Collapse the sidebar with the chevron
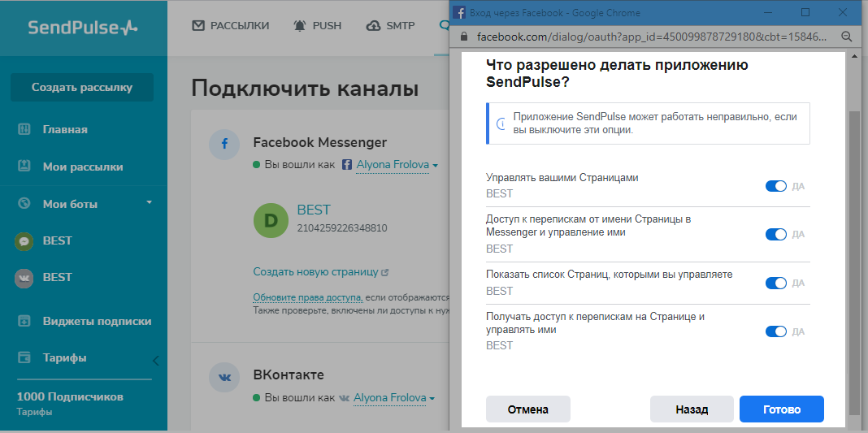 [x=155, y=362]
